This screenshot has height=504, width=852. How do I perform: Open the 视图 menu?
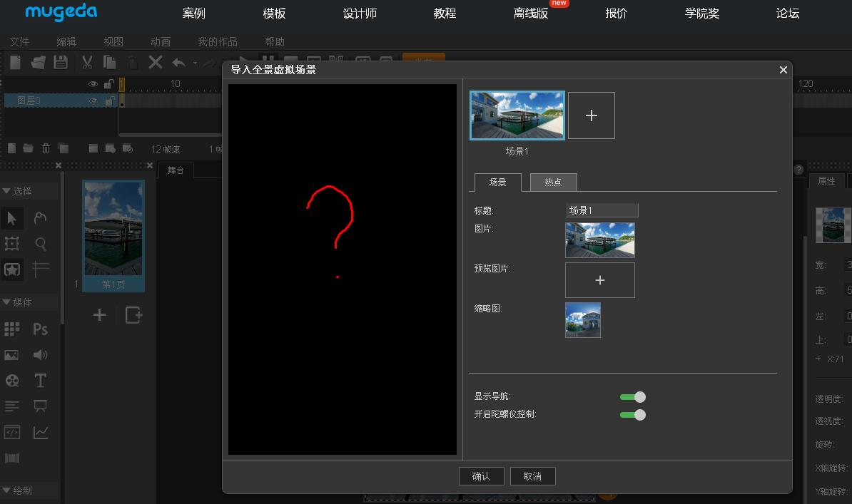coord(113,42)
